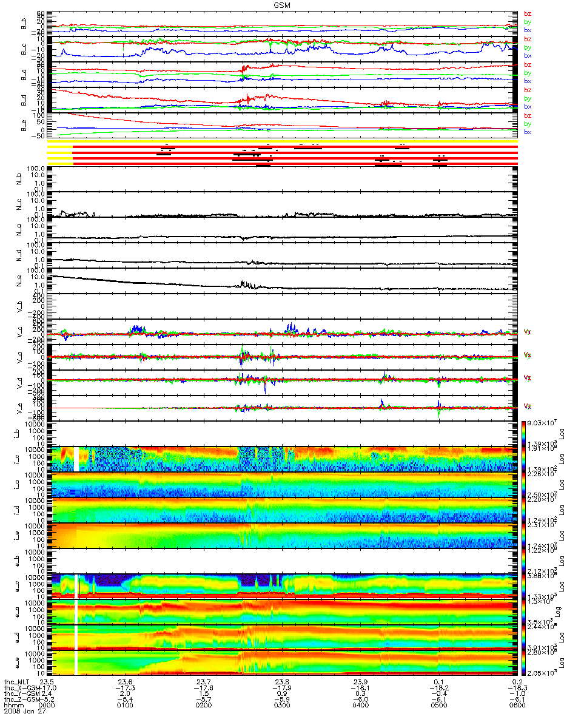Click the thc_MLT row label
Viewport: 564px width, 728px height.
[x=17, y=682]
